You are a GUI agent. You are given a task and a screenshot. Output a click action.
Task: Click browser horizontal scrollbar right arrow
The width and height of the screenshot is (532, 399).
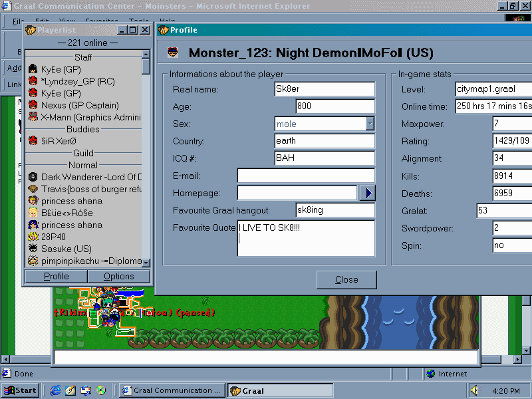tap(517, 359)
